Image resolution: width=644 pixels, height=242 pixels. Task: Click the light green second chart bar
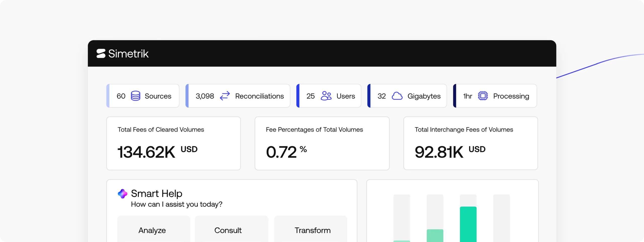(435, 235)
